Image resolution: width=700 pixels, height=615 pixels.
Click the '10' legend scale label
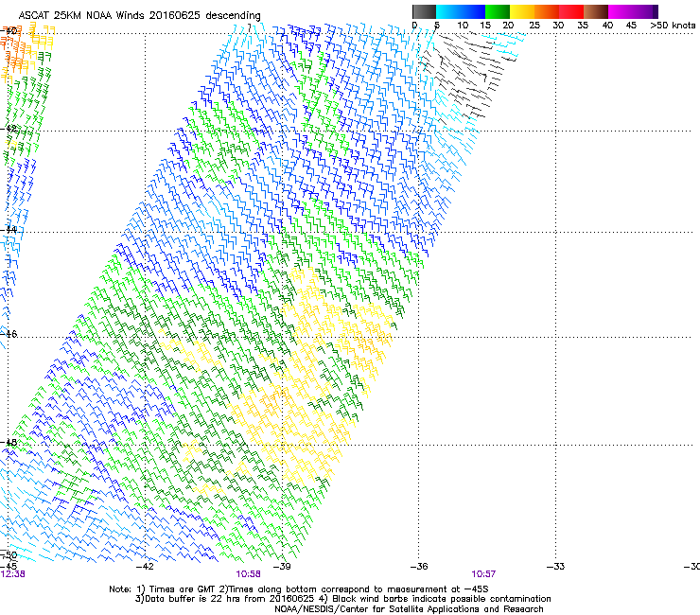coord(463,25)
